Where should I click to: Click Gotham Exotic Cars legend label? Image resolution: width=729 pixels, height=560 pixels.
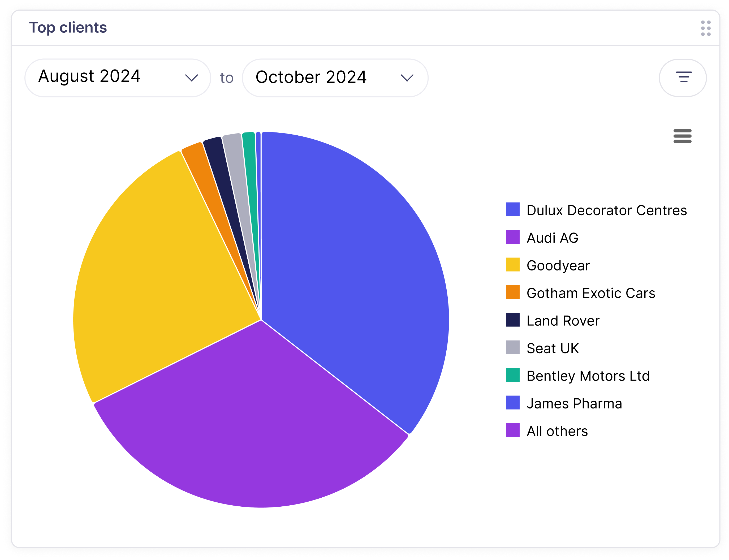point(591,293)
